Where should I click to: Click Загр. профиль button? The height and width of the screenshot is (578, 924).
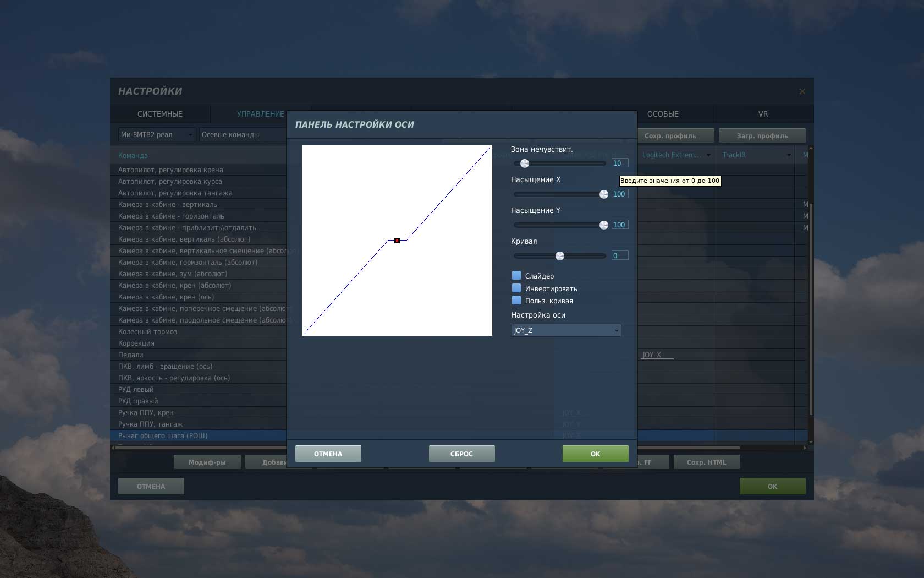[x=762, y=135]
